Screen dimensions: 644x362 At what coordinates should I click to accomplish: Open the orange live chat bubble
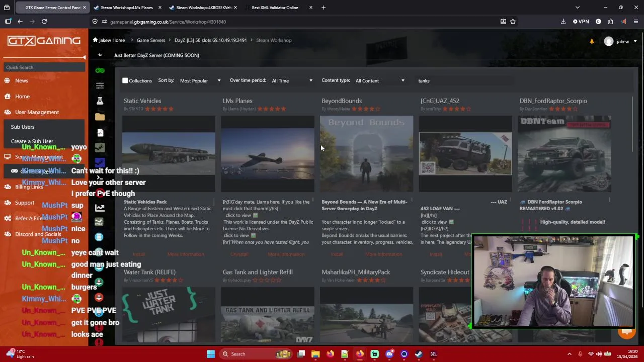627,331
